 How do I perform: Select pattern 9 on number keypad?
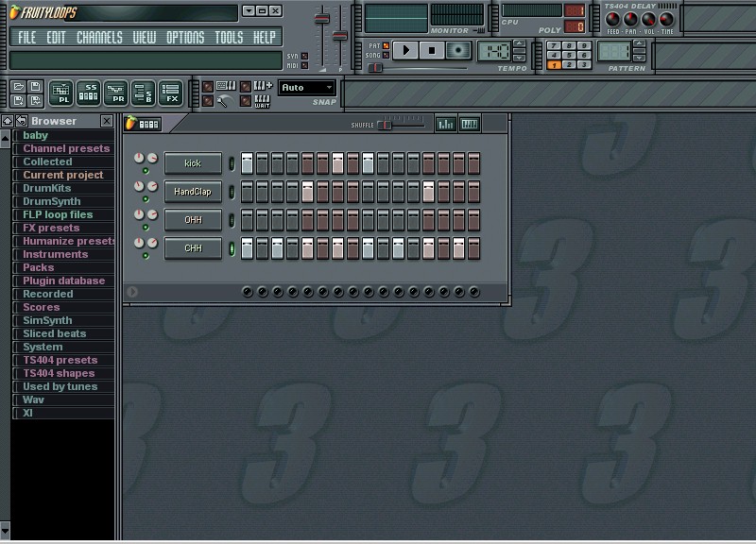[x=584, y=45]
